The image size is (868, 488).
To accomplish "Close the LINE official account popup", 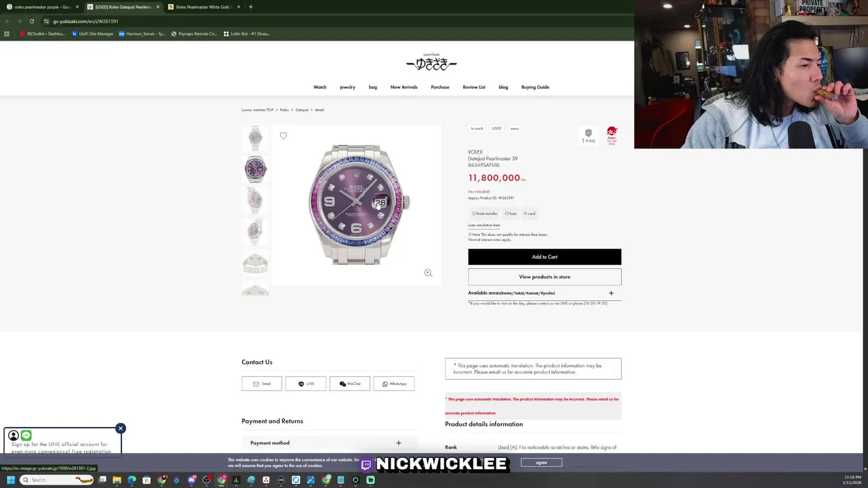I will coord(121,428).
